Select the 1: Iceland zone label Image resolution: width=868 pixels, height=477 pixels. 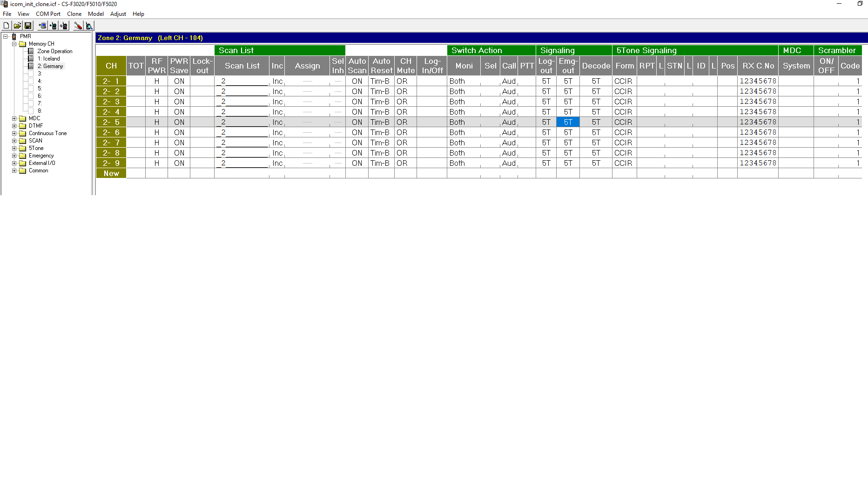coord(49,59)
